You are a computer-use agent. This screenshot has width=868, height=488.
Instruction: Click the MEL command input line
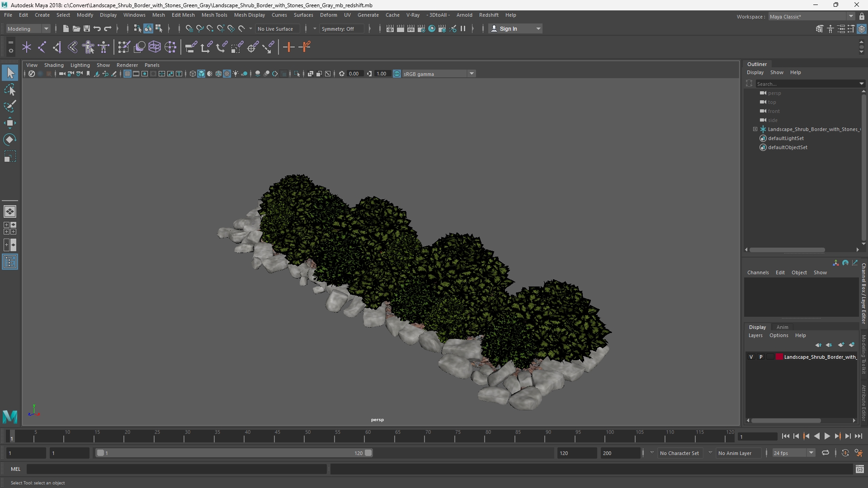pyautogui.click(x=176, y=469)
